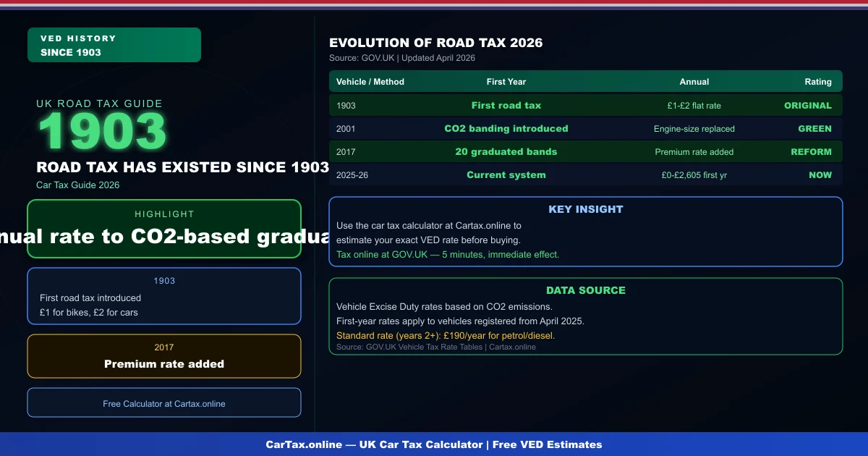Toggle the 1903 timeline card
Screen dimensions: 868x456
164,295
